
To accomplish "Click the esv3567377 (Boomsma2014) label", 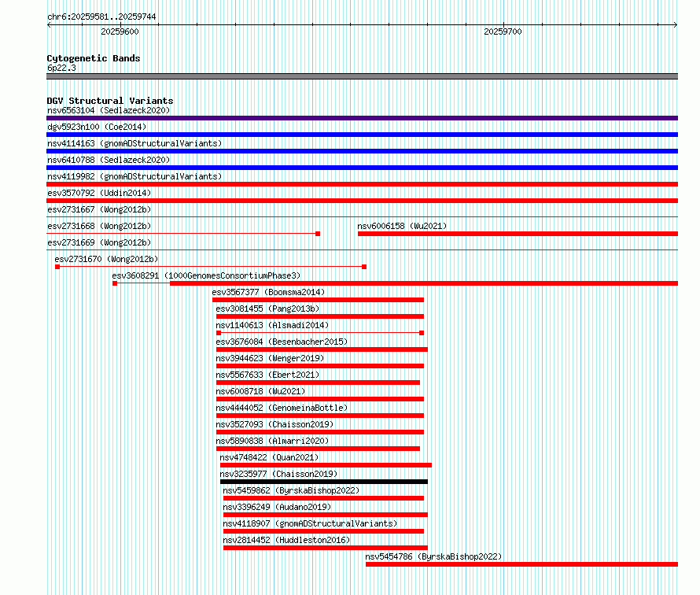I will pyautogui.click(x=268, y=292).
